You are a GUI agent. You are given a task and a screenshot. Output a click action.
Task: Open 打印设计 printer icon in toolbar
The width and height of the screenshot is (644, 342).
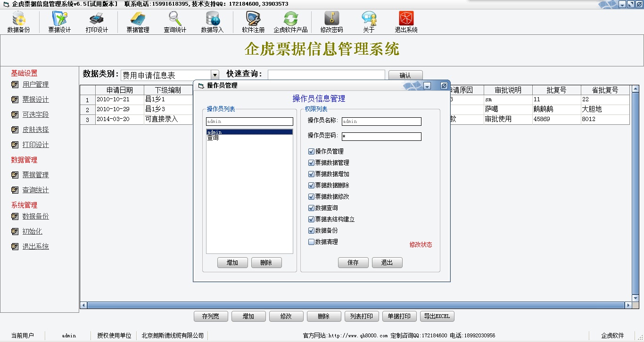(97, 22)
